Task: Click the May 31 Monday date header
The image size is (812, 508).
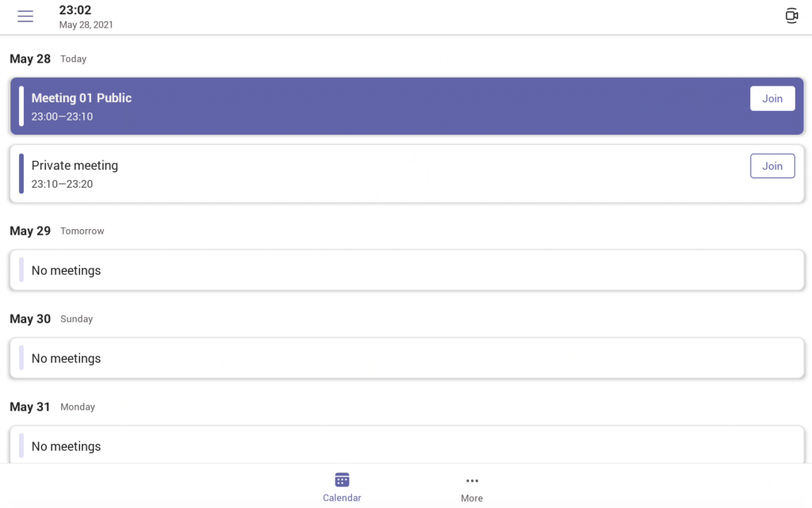Action: tap(52, 407)
